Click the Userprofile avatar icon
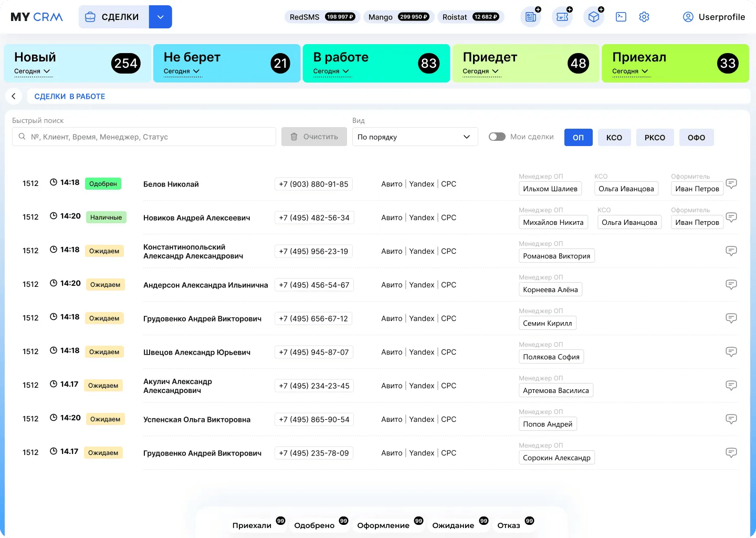This screenshot has width=756, height=538. (x=688, y=17)
